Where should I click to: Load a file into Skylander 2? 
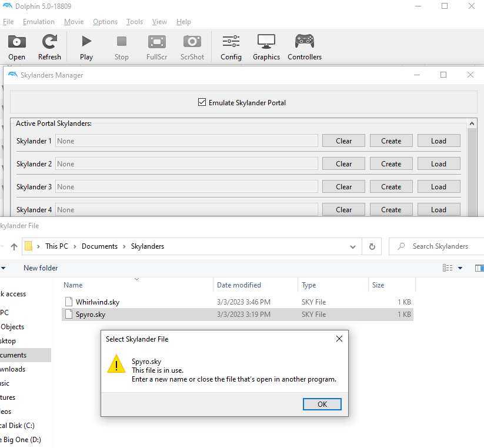439,163
